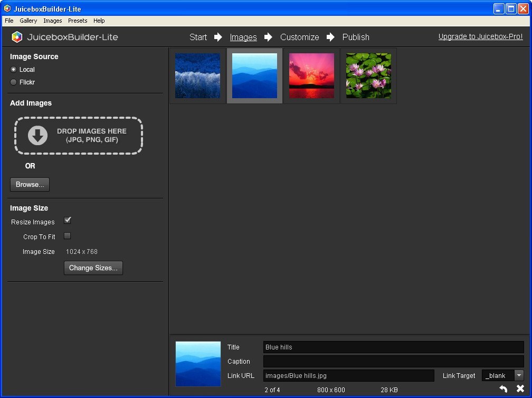Screen dimensions: 532x398
Task: Click the arrow icon between Images and Customize
Action: [x=268, y=37]
